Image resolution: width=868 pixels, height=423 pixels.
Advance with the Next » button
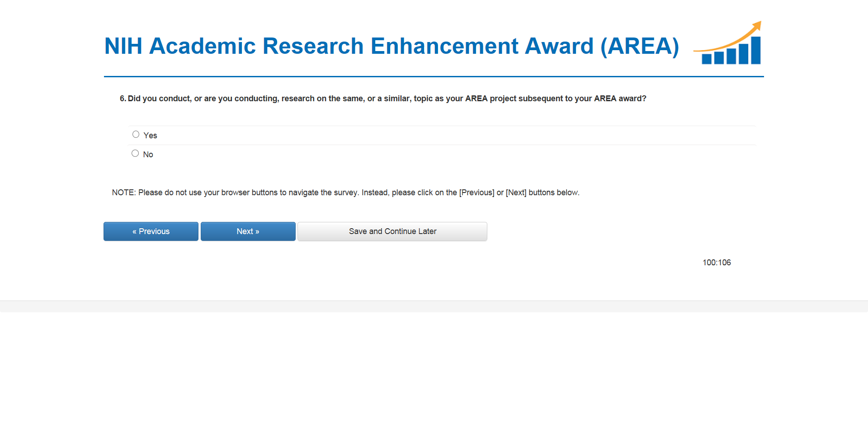[x=248, y=231]
